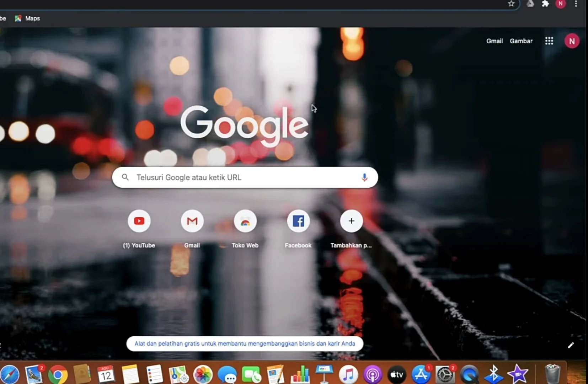
Task: Open System Preferences from the Dock
Action: click(445, 374)
